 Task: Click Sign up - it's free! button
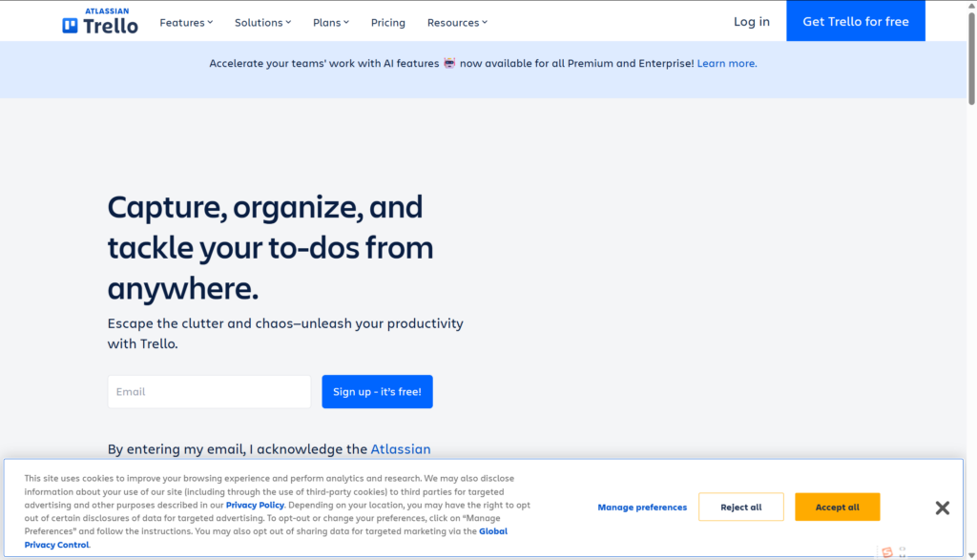pos(377,392)
